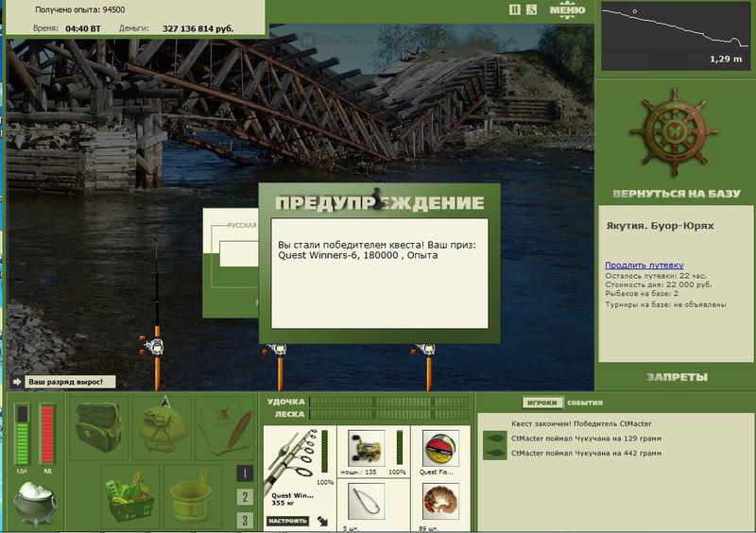Open the ЗАПРЕТЫ section
The image size is (756, 533).
[x=677, y=377]
